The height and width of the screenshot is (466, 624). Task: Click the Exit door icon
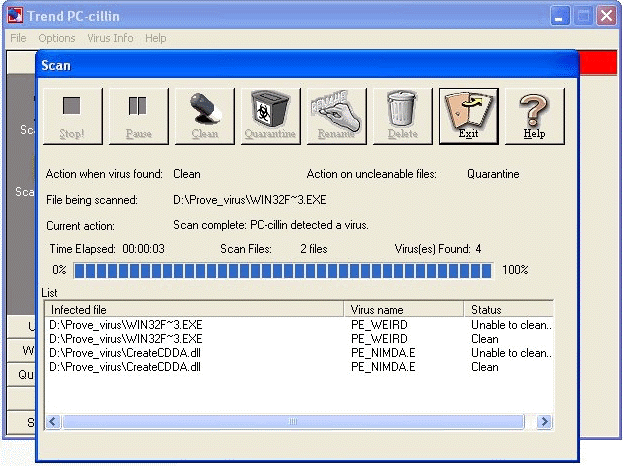(x=468, y=116)
